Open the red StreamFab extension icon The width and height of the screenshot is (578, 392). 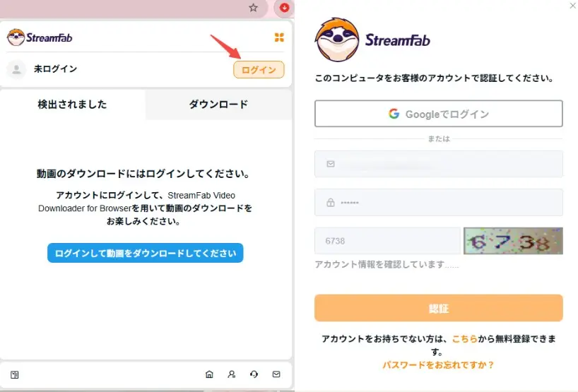point(284,7)
